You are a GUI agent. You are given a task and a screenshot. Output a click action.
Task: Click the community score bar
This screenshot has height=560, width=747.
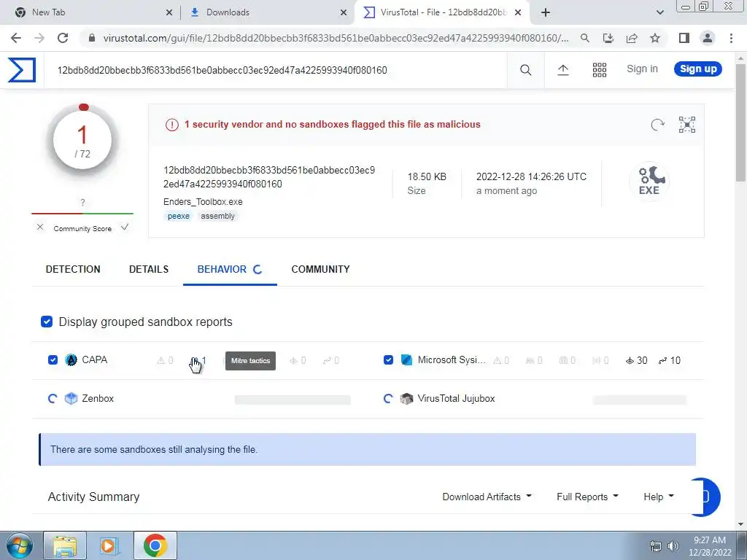82,214
